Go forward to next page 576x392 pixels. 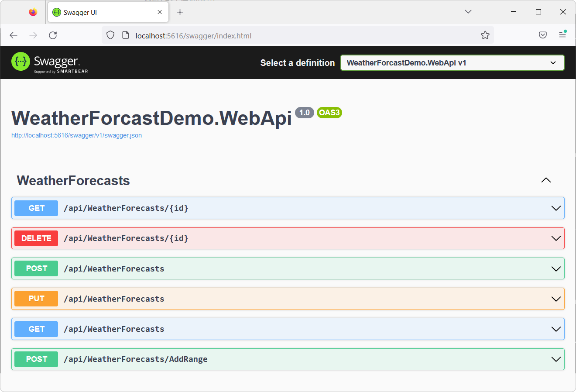click(x=33, y=35)
